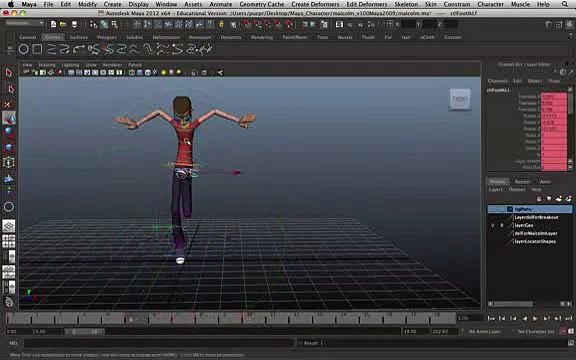Open the Create Deformers menu
576x360 pixels.
coord(315,4)
